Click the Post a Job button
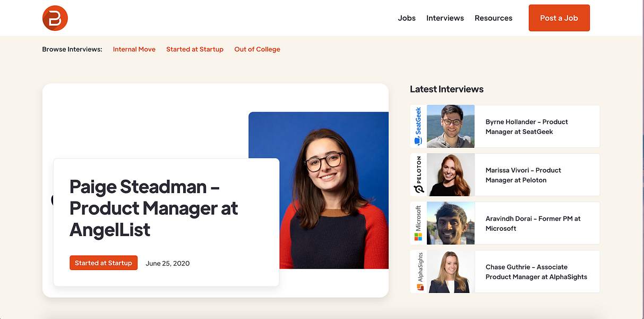This screenshot has width=644, height=319. click(x=559, y=18)
